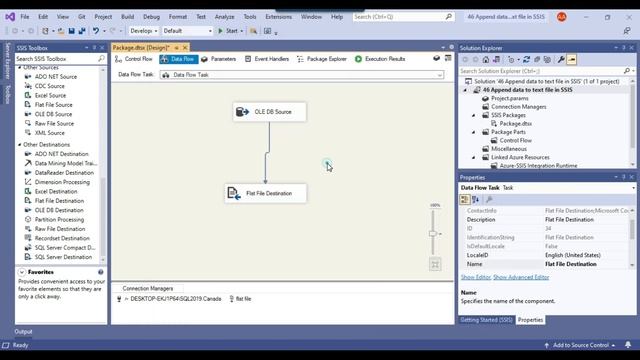
Task: Select Raw File Destination toolbox item
Action: click(x=60, y=229)
